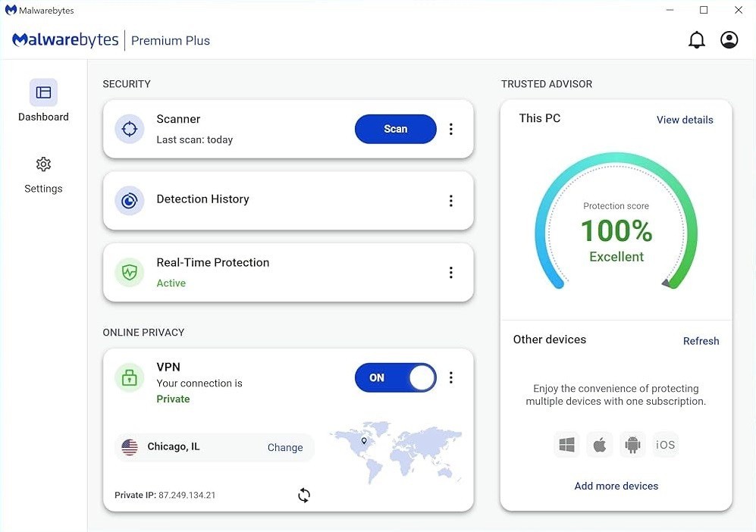Maximize the Malwarebytes window
Screen dimensions: 756x532
[x=704, y=10]
